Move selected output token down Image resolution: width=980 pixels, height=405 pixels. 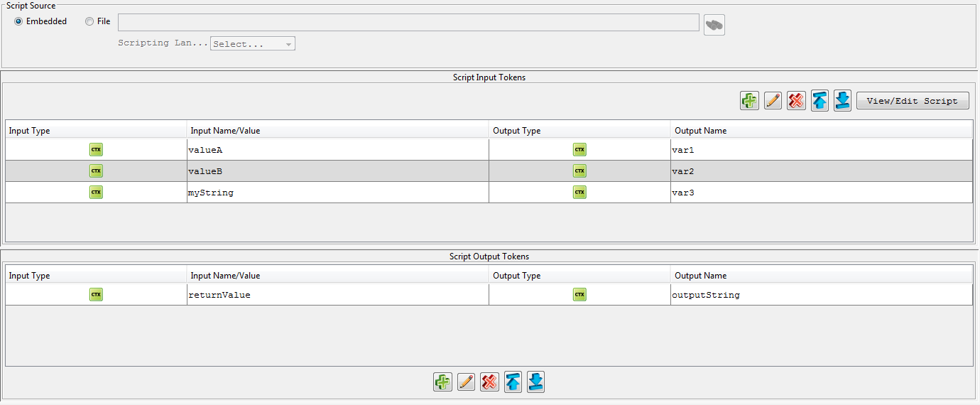click(536, 382)
